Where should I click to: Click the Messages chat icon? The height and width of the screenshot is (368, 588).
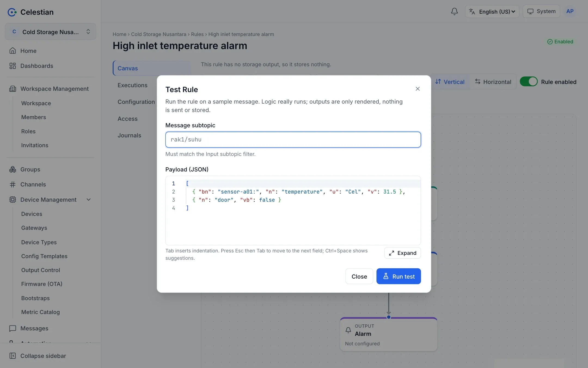click(x=13, y=328)
